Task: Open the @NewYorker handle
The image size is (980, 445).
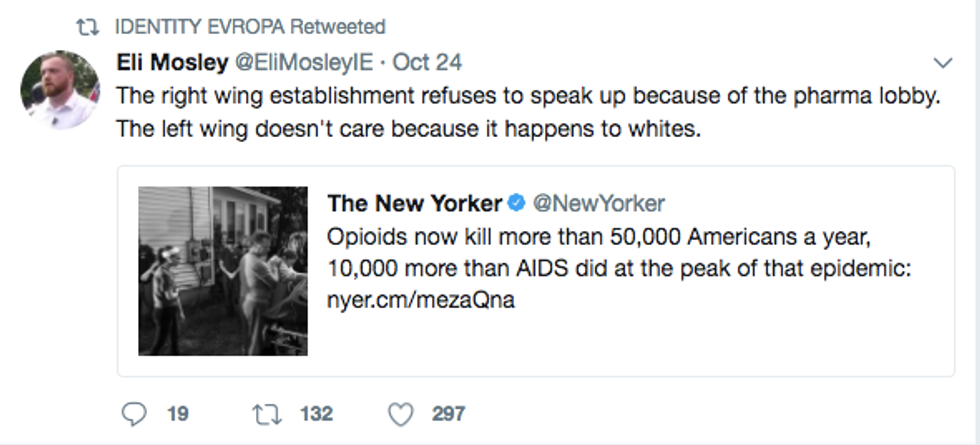Action: pos(598,203)
